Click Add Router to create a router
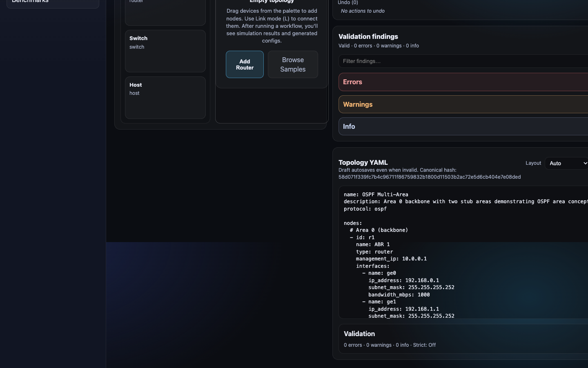 click(x=245, y=64)
